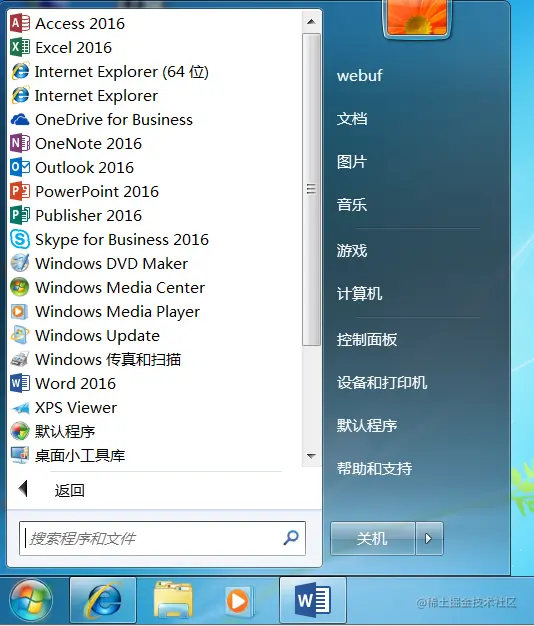The height and width of the screenshot is (626, 534).
Task: Click the Windows Media Center label
Action: tap(120, 287)
